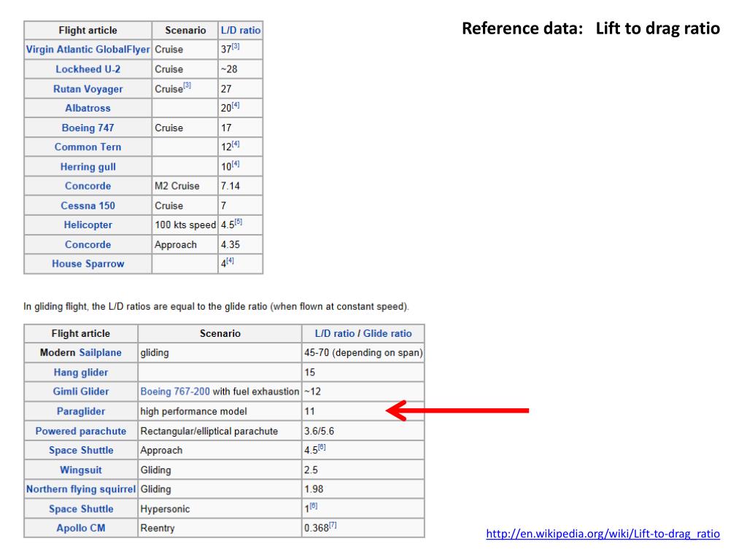
Task: Select the '17' value for Boeing 747
Action: pyautogui.click(x=226, y=128)
